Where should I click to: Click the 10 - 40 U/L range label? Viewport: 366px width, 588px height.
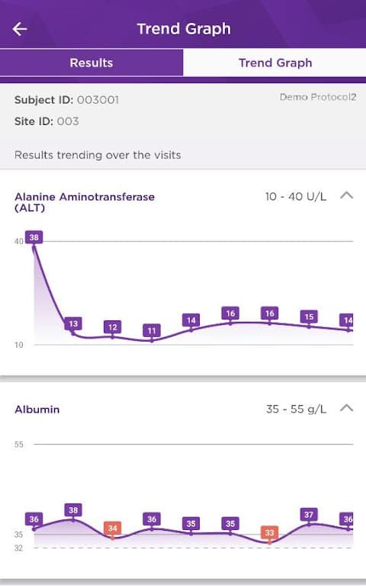296,197
